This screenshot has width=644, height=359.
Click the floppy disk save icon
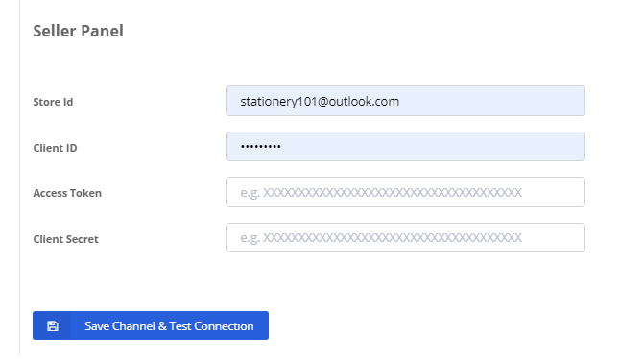pyautogui.click(x=53, y=326)
